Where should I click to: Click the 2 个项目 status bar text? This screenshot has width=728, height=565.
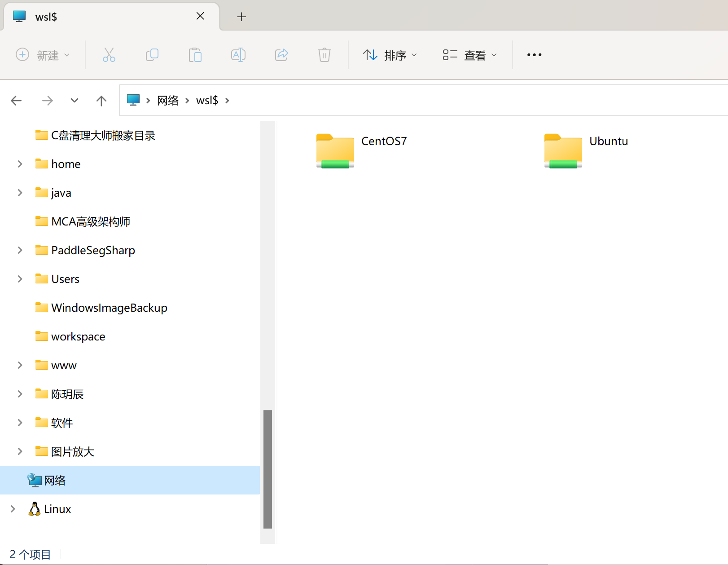coord(30,554)
